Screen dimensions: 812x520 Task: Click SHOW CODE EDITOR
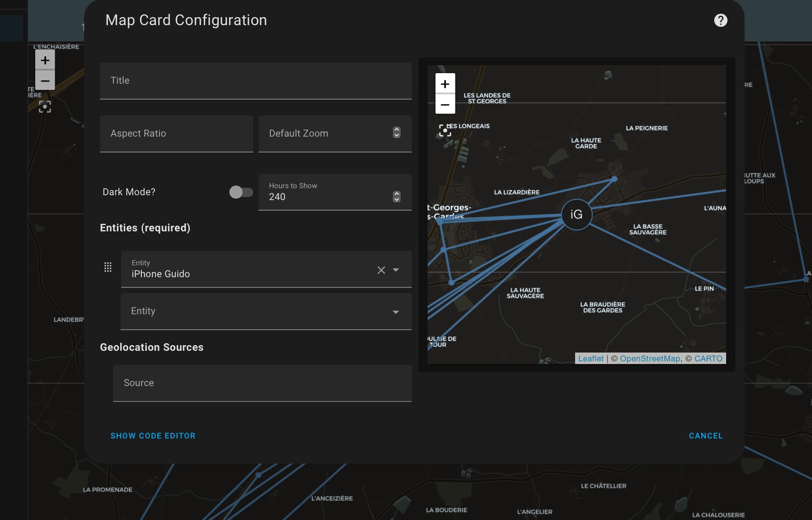tap(153, 435)
